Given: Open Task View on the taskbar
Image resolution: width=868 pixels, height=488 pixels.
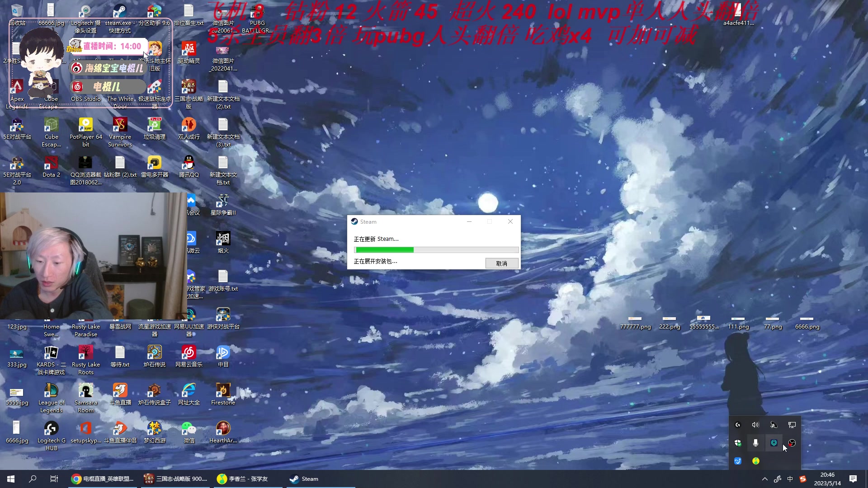Looking at the screenshot, I should click(x=54, y=479).
